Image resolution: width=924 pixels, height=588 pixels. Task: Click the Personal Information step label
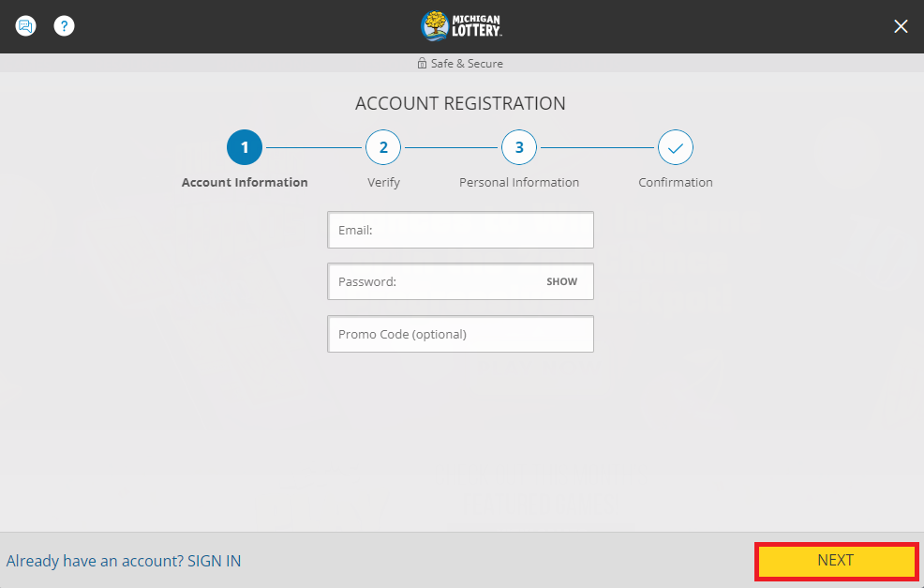click(518, 182)
